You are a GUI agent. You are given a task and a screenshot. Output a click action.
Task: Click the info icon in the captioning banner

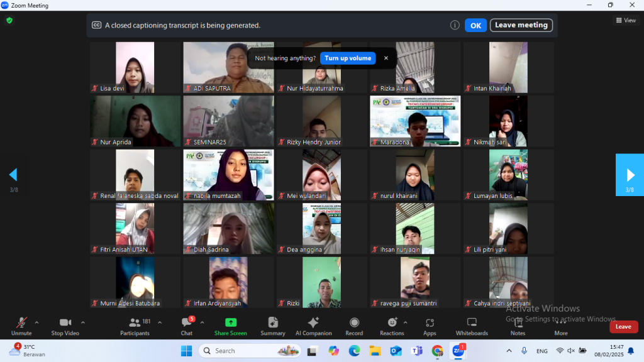tap(455, 25)
